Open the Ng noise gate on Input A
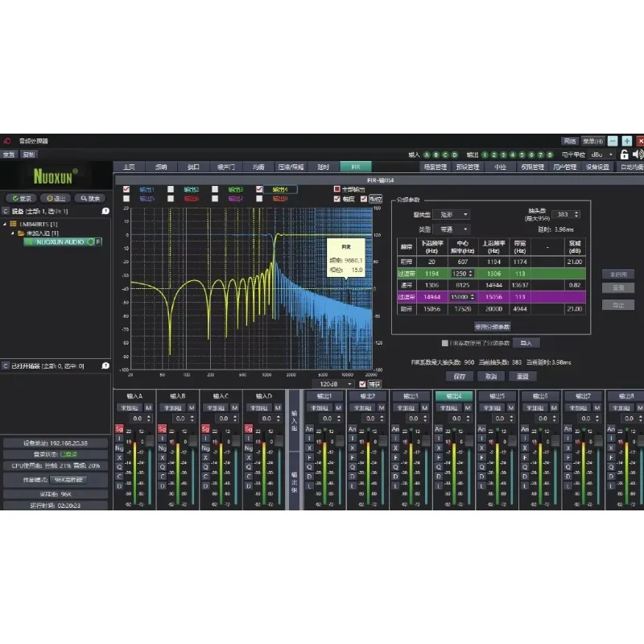This screenshot has height=644, width=644. 119,448
